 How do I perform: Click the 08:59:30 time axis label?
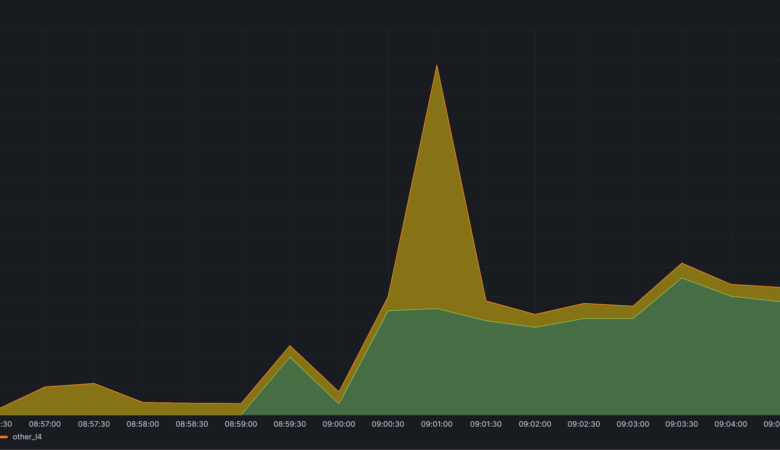tap(290, 424)
